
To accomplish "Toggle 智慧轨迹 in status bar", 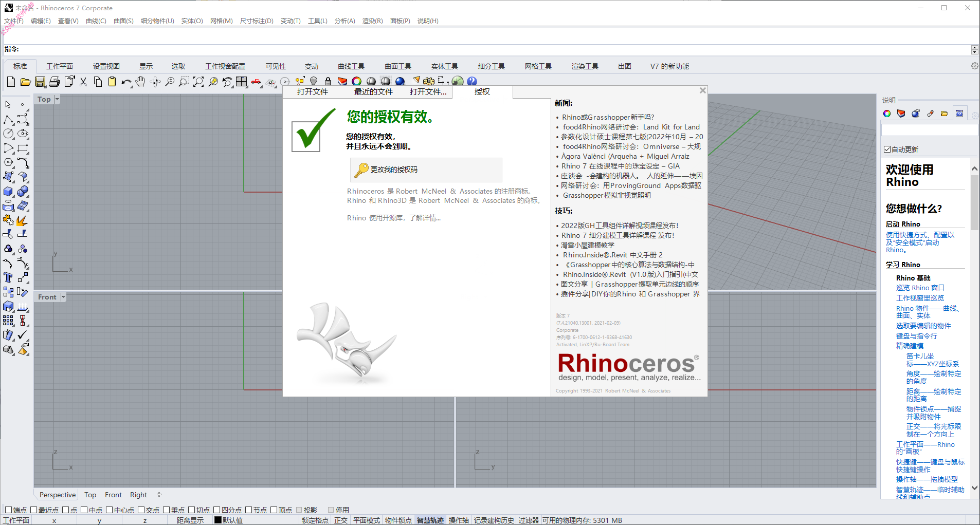I will click(x=430, y=520).
